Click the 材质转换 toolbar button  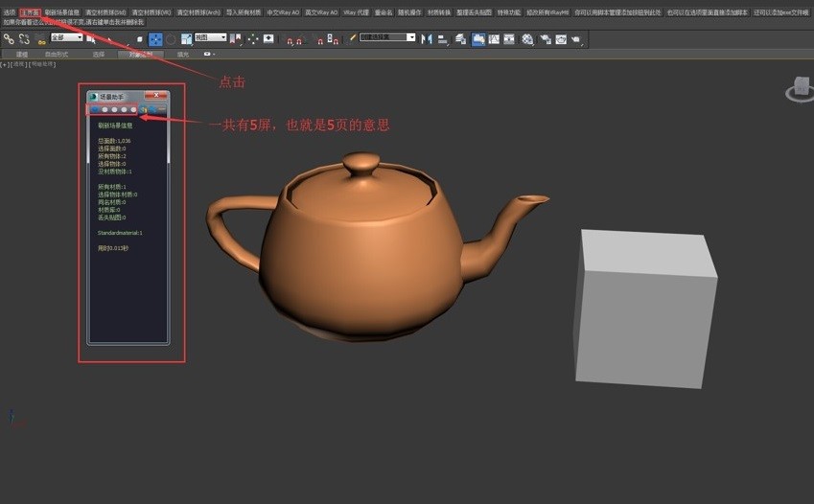tap(439, 11)
